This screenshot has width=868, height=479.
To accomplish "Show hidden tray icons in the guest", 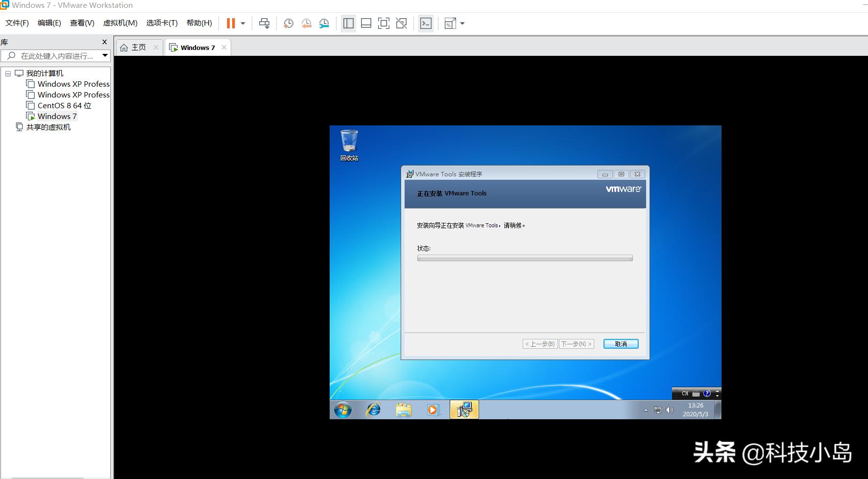I will [646, 409].
